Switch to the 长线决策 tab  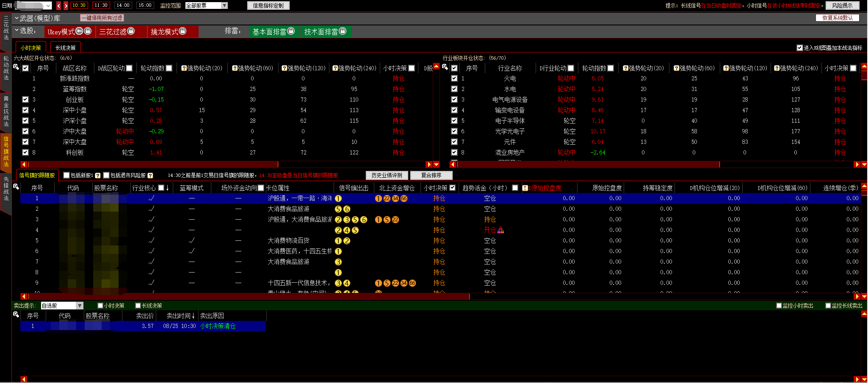point(65,48)
